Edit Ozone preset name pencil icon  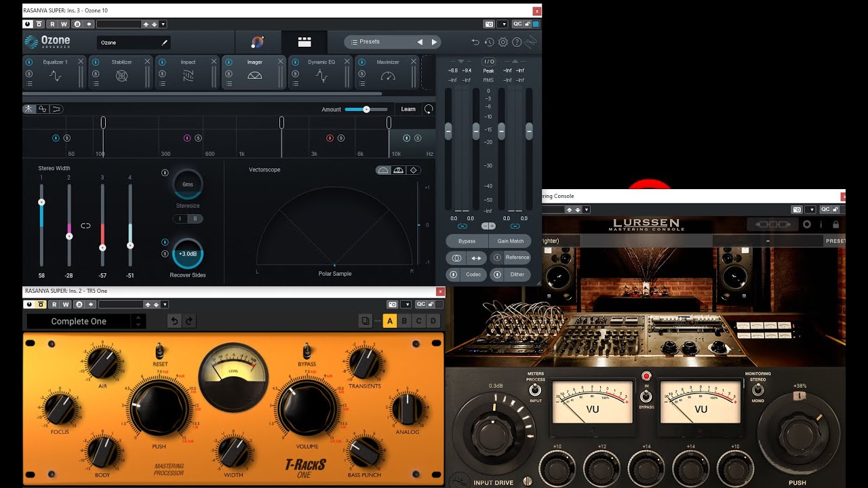click(x=164, y=43)
